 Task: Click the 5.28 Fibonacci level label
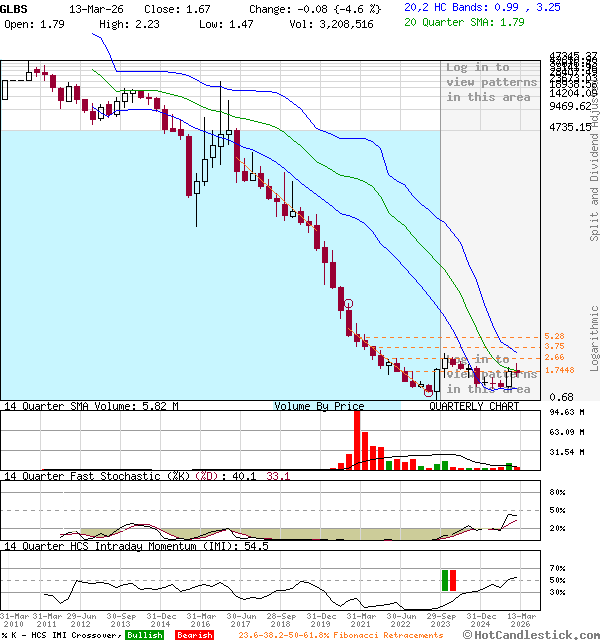(x=555, y=336)
